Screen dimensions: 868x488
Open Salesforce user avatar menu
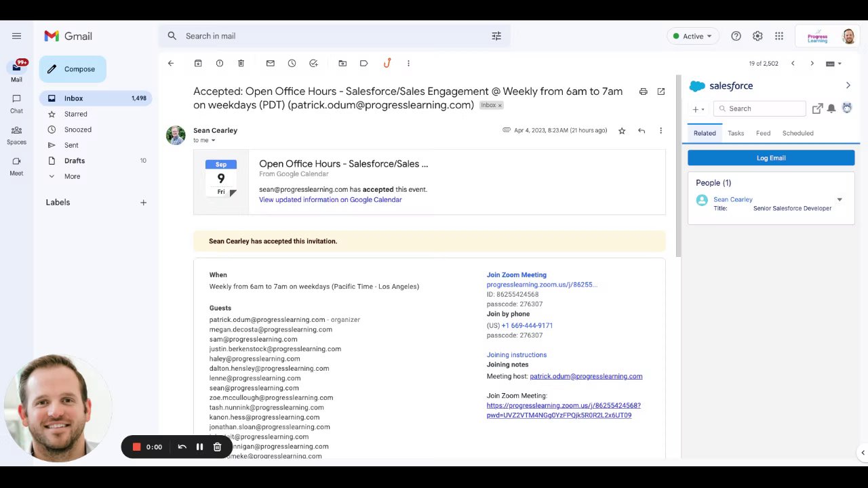click(x=847, y=108)
